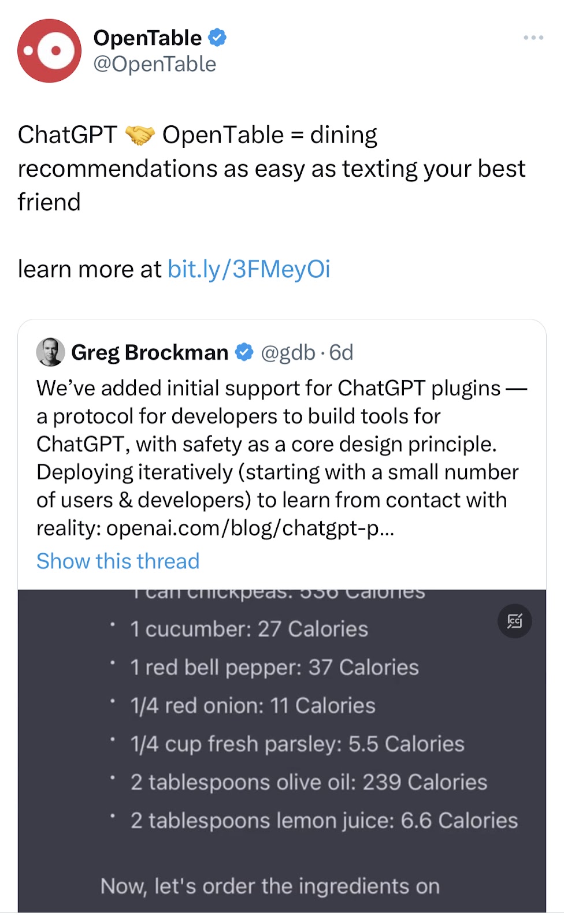The width and height of the screenshot is (564, 924).
Task: Open the tweet's three-dot more menu
Action: coord(533,38)
